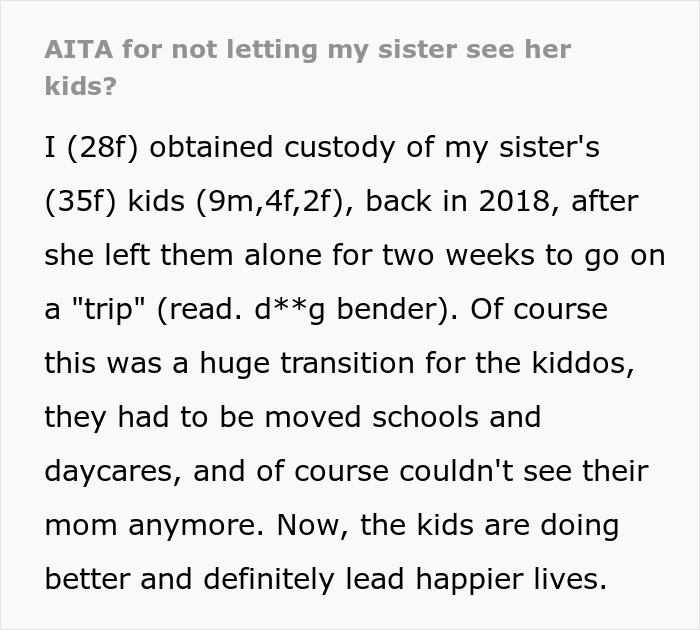The height and width of the screenshot is (630, 700).
Task: Click the word "kids?" in the title
Action: (80, 86)
